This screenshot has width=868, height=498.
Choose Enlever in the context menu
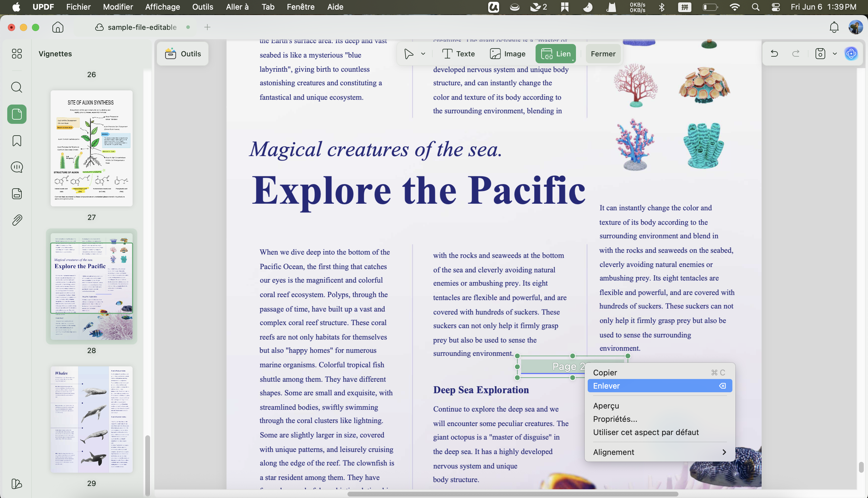pyautogui.click(x=660, y=386)
